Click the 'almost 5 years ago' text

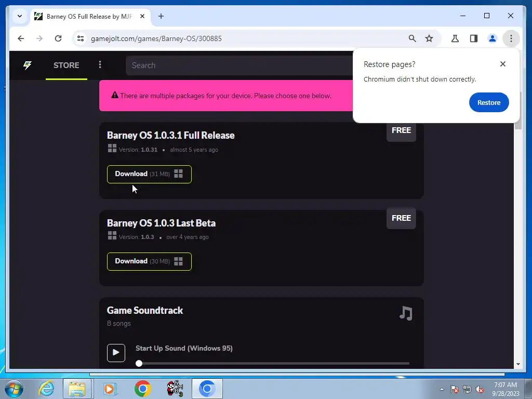click(x=194, y=150)
